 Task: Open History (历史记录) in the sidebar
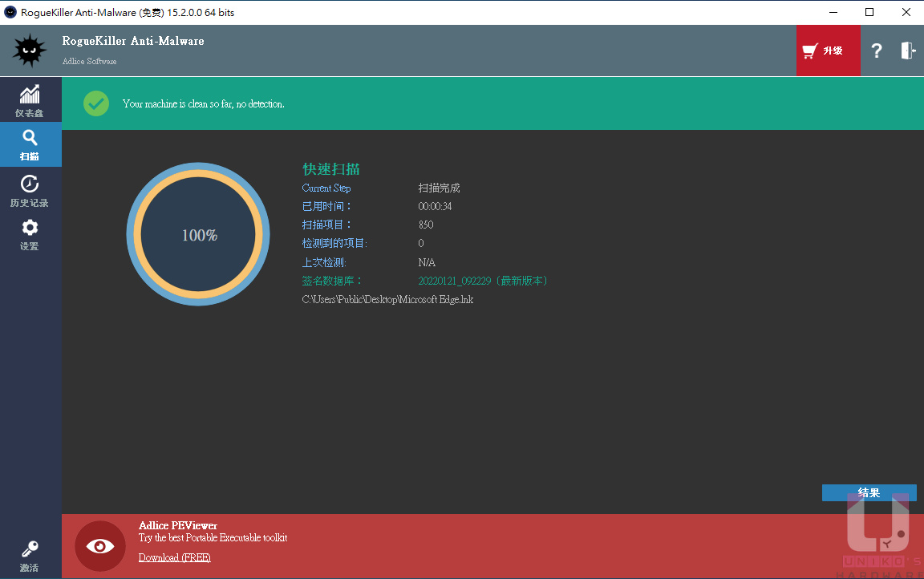[30, 191]
